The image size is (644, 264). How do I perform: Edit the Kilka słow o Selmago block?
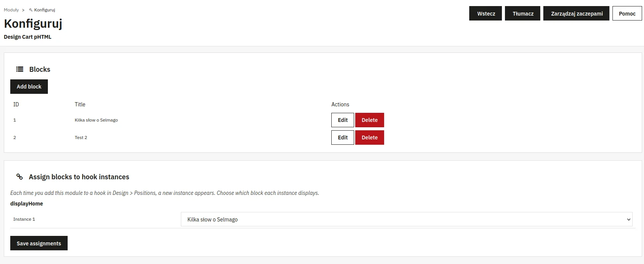point(343,120)
